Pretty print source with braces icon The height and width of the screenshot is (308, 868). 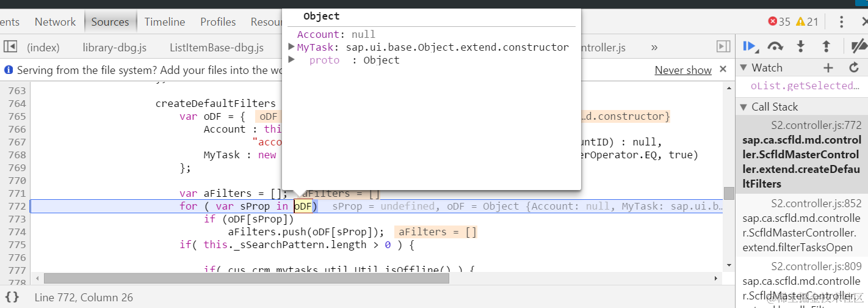click(x=13, y=297)
